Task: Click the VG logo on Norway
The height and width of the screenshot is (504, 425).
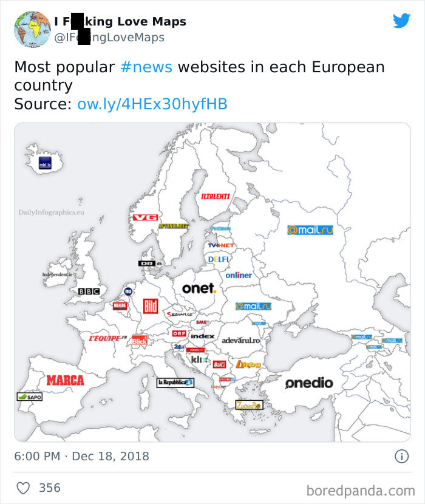Action: [145, 217]
